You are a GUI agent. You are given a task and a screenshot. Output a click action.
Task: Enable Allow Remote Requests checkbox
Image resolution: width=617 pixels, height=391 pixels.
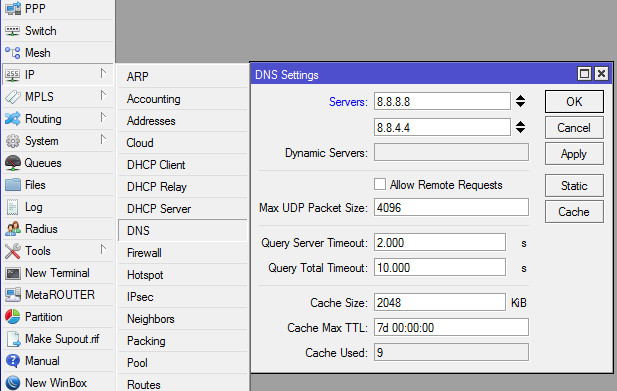click(x=380, y=184)
